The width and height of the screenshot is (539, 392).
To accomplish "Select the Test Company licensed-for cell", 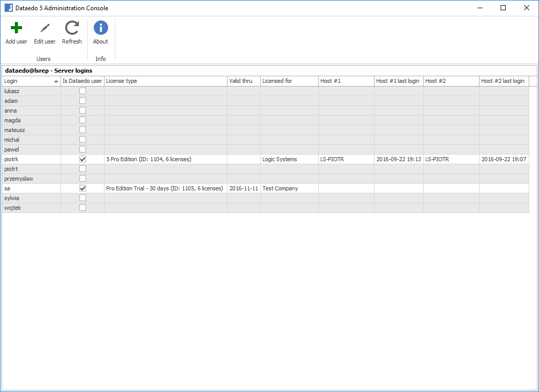I will 280,188.
